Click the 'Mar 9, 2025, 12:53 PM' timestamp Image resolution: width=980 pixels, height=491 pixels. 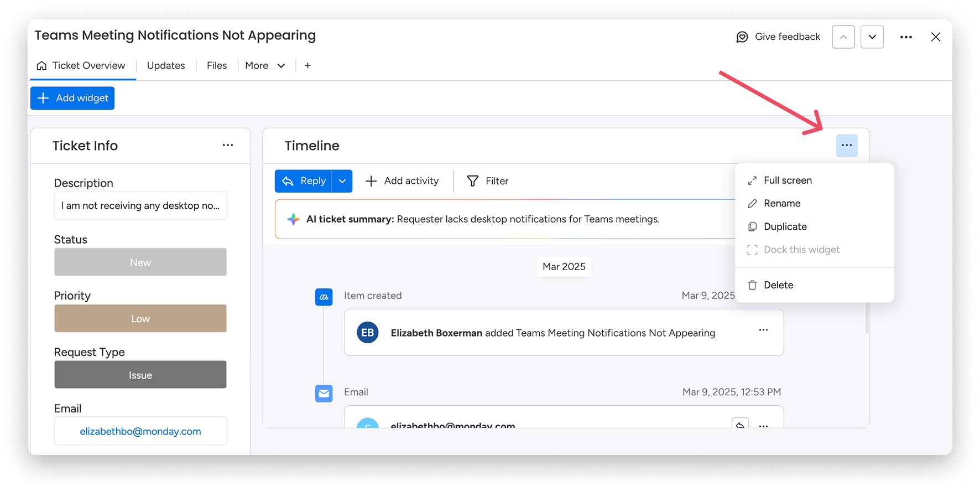[x=732, y=392]
